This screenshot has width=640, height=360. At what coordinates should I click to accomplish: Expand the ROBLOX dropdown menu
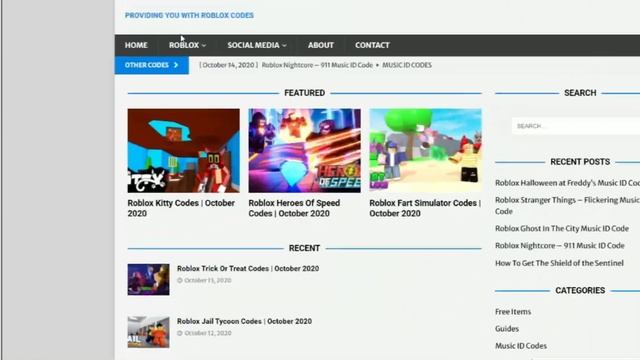pos(187,45)
